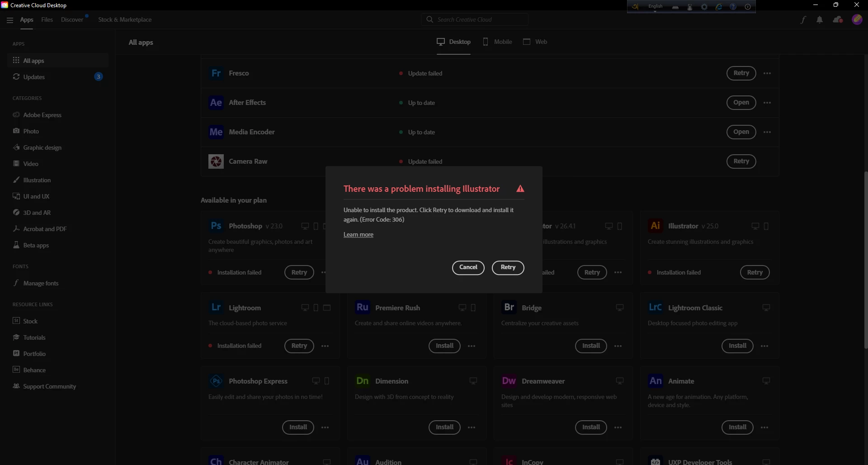
Task: Install Dreamweaver
Action: [x=591, y=427]
